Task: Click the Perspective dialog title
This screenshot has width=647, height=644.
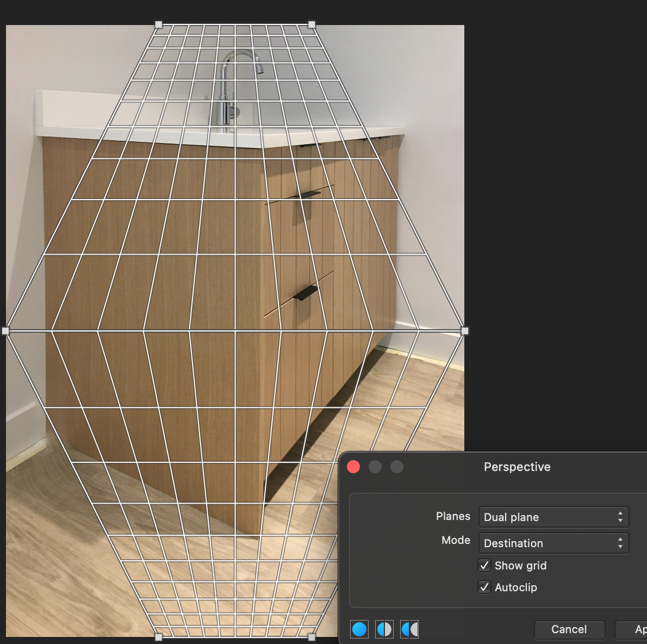Action: tap(517, 467)
